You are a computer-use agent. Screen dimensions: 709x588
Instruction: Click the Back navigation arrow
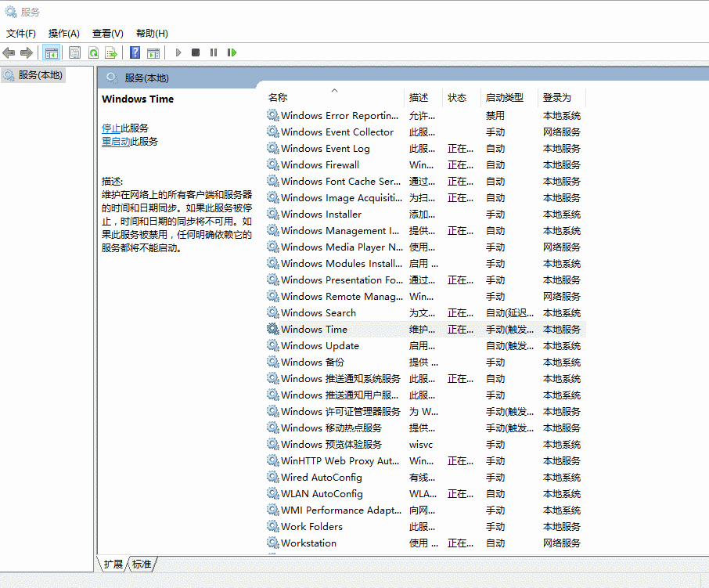tap(8, 52)
